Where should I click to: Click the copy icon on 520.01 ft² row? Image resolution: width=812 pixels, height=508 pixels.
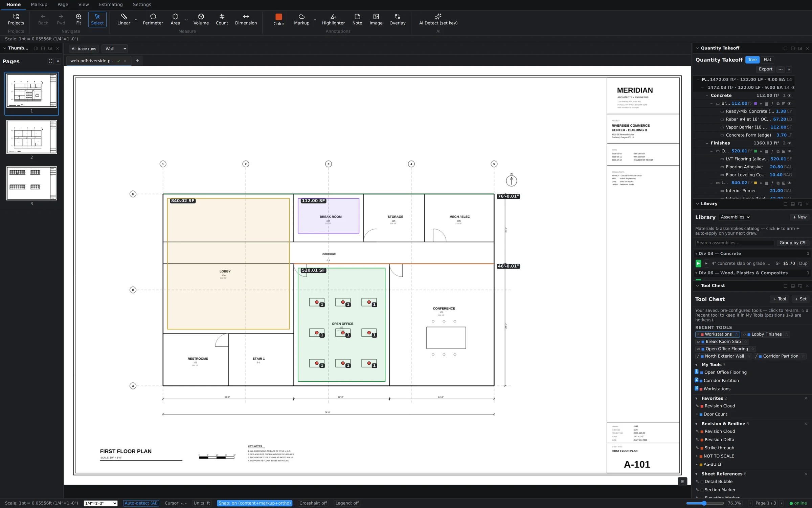click(x=778, y=151)
